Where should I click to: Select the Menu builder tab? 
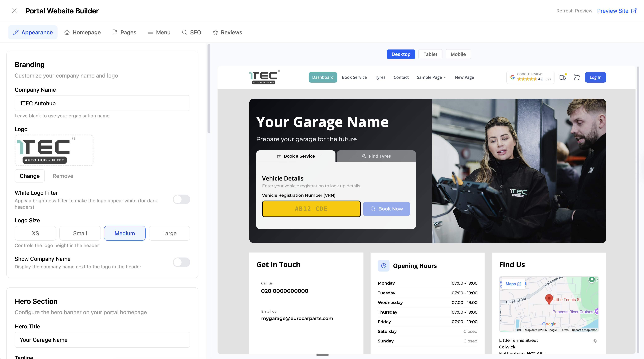[x=159, y=32]
